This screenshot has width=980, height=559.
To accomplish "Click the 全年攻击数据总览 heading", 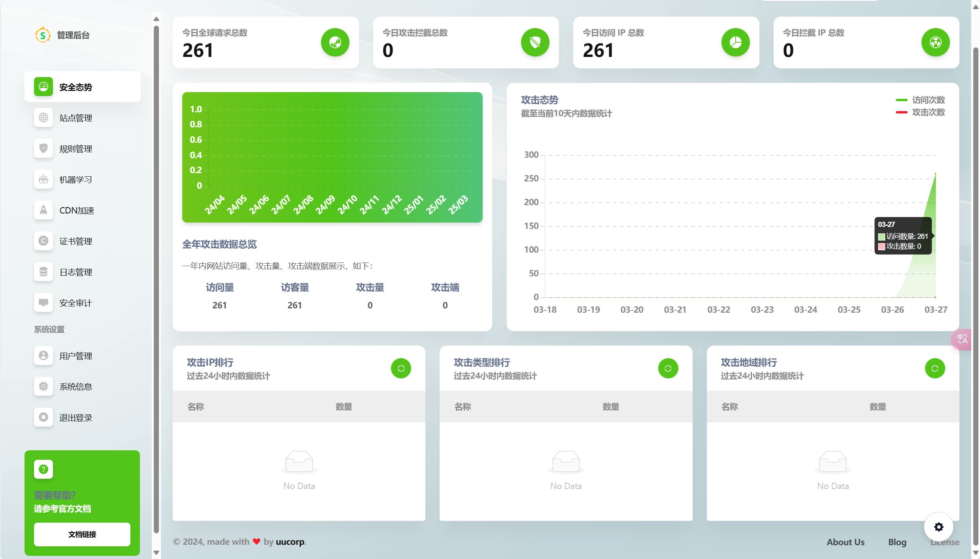I will (x=219, y=244).
